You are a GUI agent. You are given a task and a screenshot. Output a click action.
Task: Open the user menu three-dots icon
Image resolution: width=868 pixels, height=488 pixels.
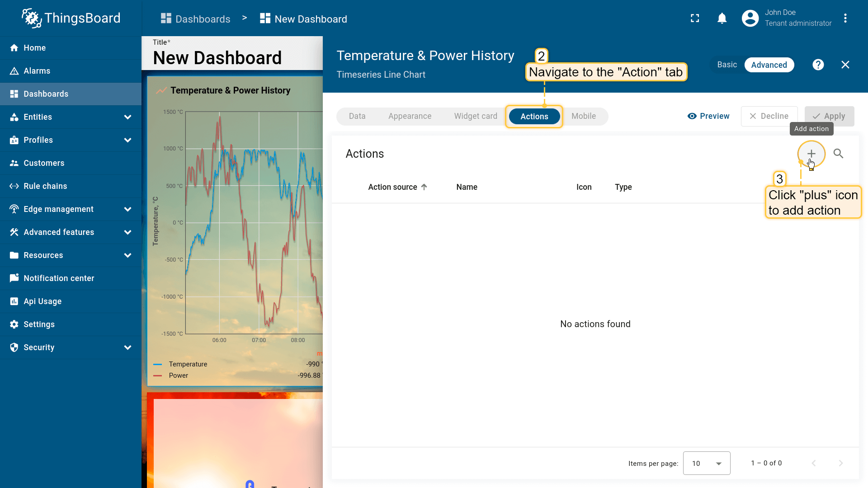point(845,19)
